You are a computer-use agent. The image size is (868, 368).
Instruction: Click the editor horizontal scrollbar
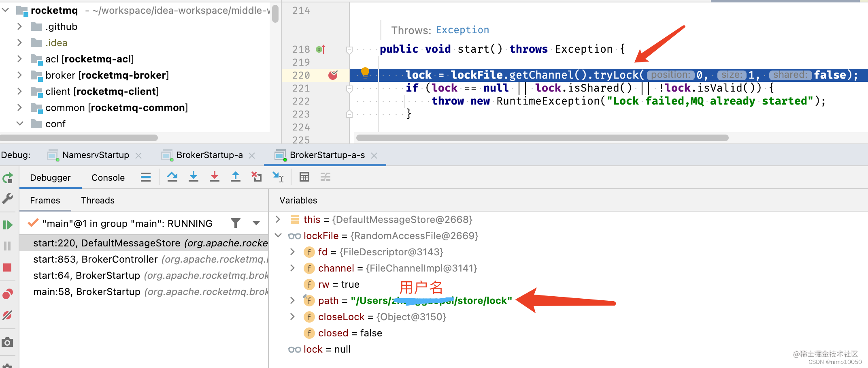coord(542,138)
